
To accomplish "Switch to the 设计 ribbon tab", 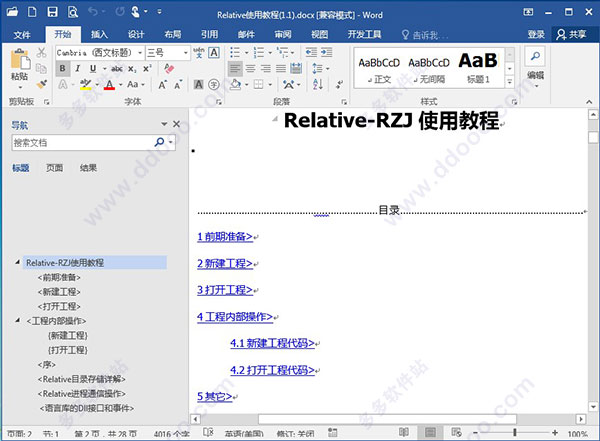I will [x=136, y=35].
